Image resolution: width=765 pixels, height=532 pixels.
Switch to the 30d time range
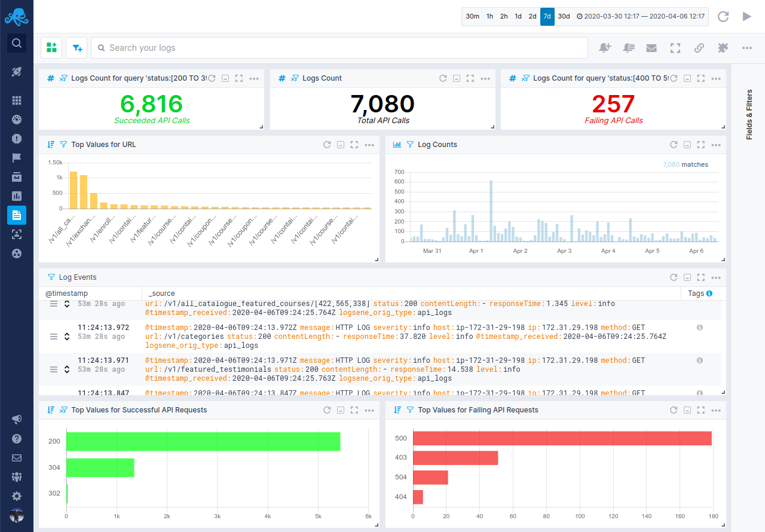coord(563,16)
